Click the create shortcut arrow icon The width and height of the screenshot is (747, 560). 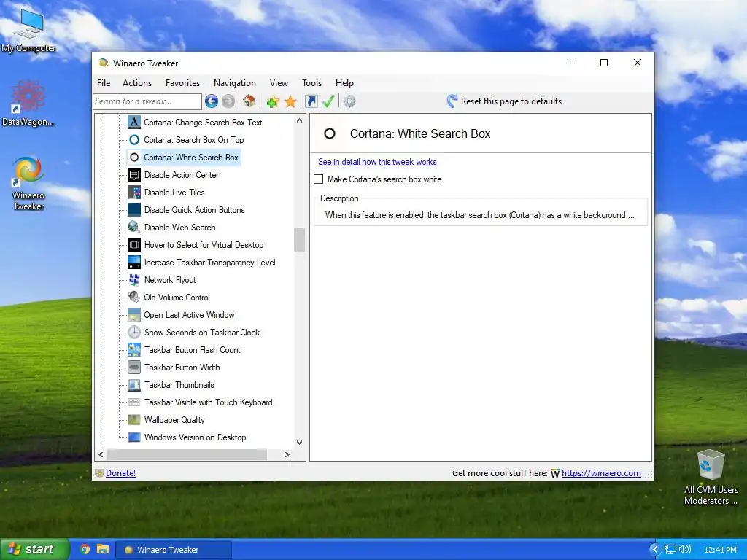[311, 101]
